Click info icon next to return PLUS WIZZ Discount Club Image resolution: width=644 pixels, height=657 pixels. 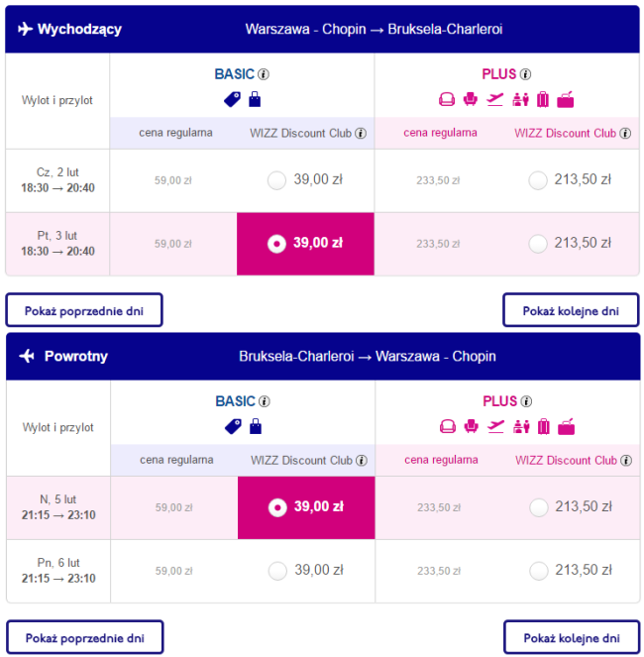pos(625,461)
